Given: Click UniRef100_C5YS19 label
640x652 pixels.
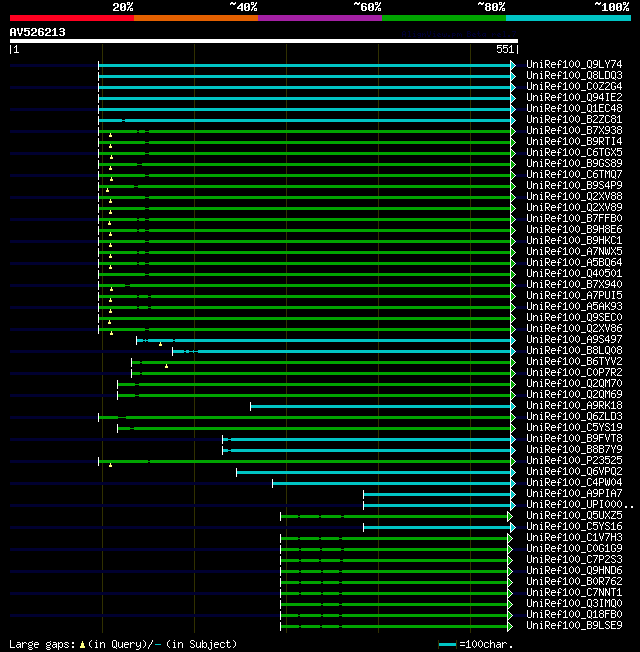Looking at the screenshot, I should point(574,427).
